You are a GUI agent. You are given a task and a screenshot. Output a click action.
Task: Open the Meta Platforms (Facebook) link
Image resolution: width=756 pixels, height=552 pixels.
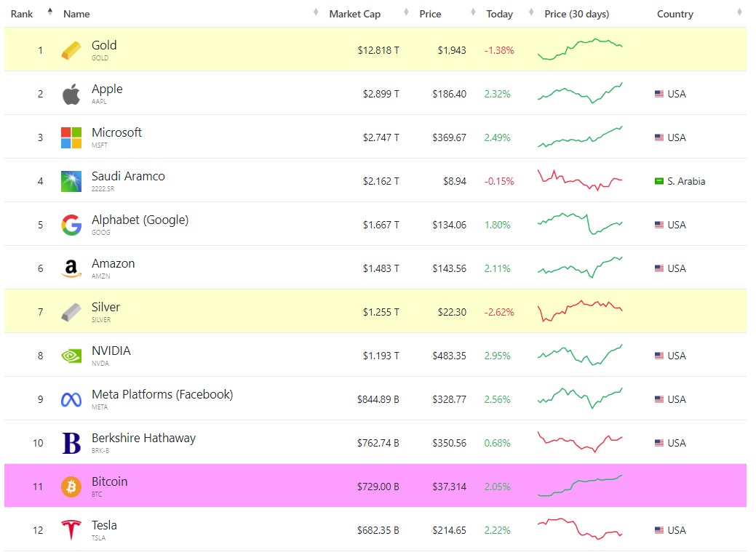click(x=162, y=394)
